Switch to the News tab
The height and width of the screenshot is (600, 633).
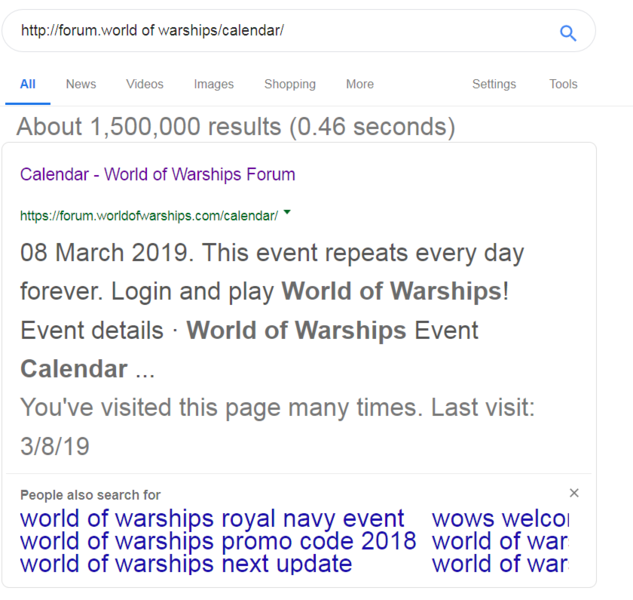81,84
